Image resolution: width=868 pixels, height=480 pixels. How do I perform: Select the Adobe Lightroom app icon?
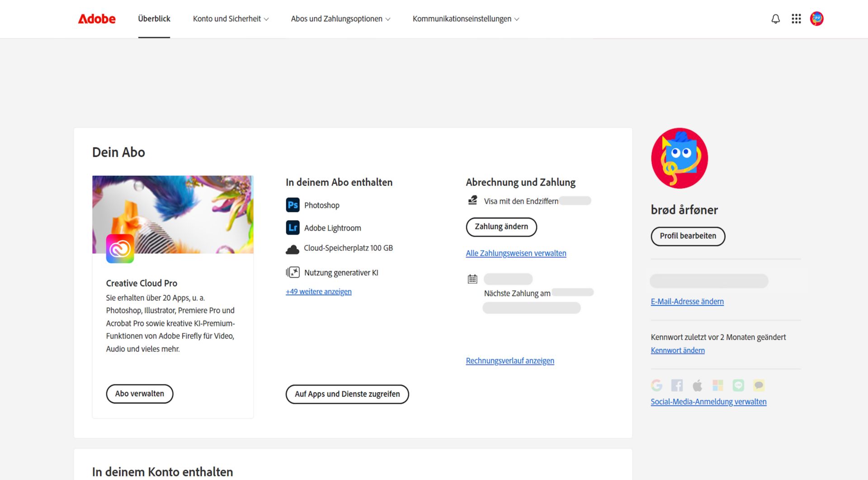coord(293,228)
